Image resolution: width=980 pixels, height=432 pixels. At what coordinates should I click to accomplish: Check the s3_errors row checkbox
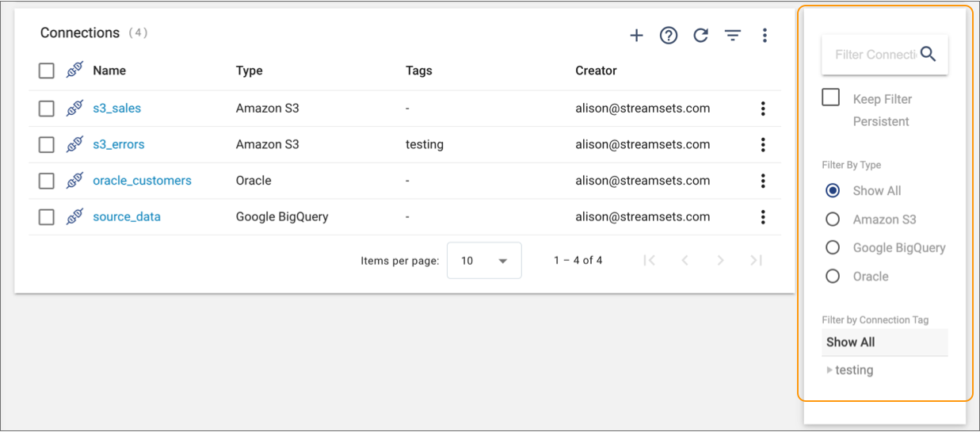[x=47, y=144]
